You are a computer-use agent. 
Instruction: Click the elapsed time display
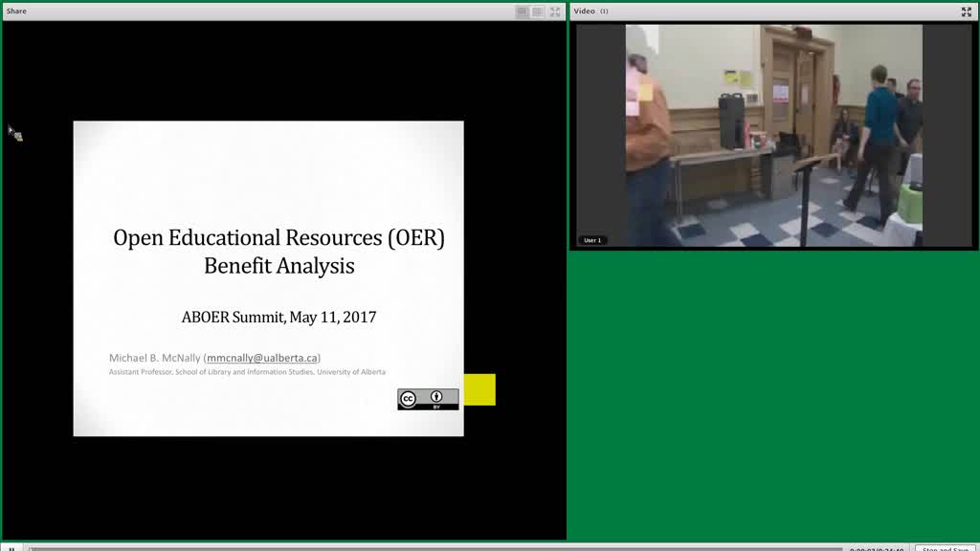click(x=877, y=549)
